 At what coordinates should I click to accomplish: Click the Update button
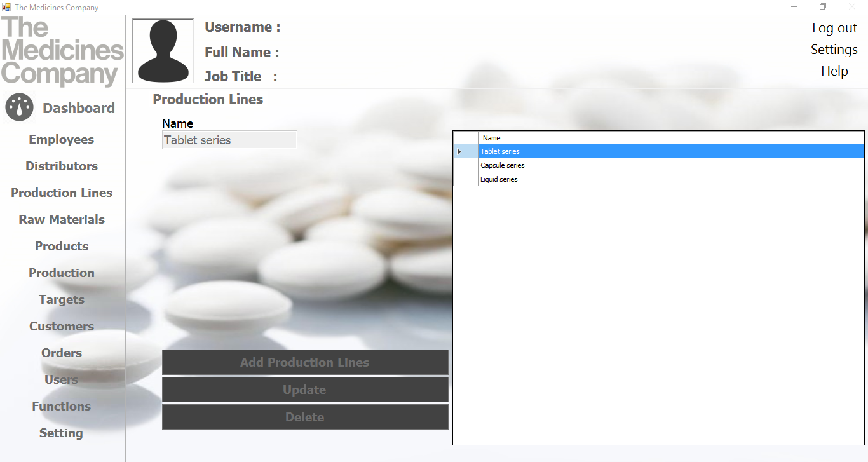point(305,390)
